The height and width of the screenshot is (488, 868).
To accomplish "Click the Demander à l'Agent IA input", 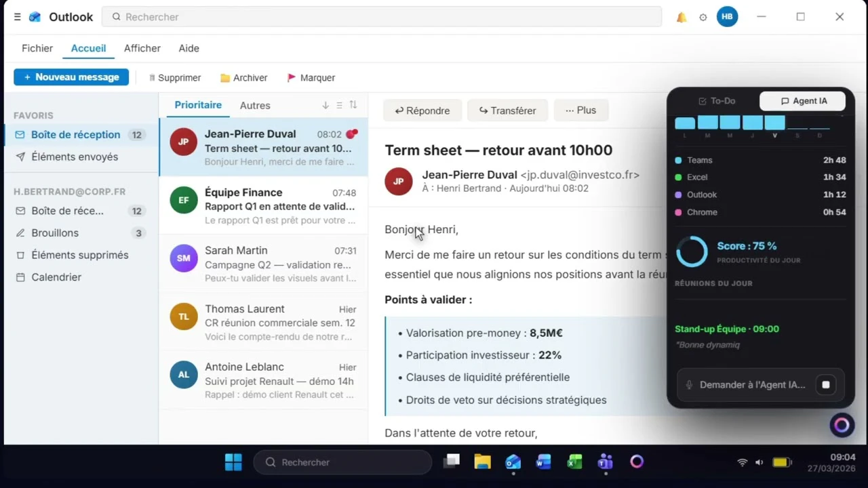I will (x=753, y=385).
